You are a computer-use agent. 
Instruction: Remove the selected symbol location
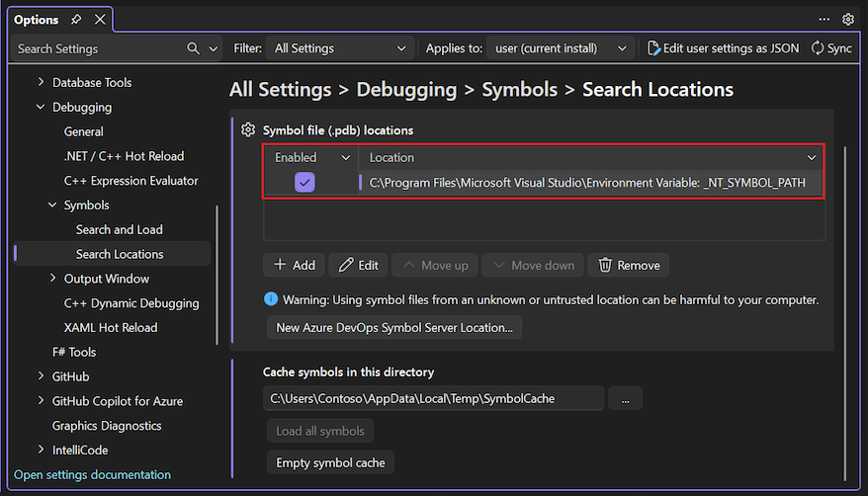click(x=629, y=265)
